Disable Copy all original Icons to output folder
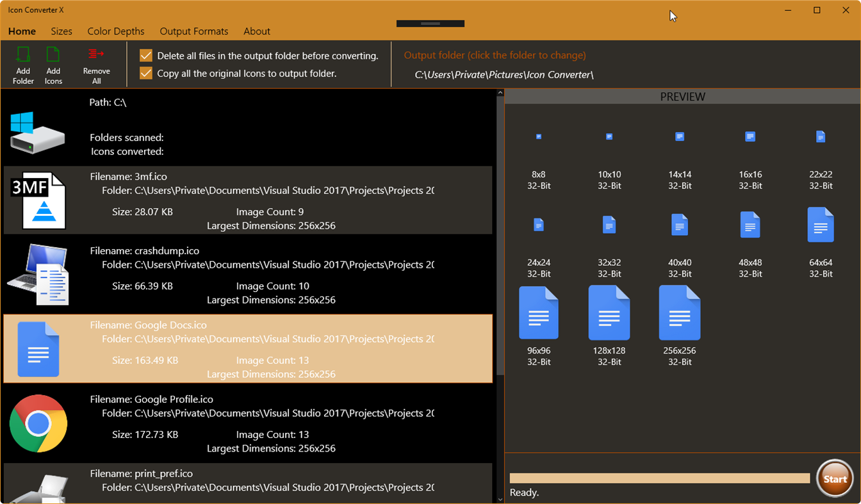Screen dimensions: 861x504 [x=145, y=73]
